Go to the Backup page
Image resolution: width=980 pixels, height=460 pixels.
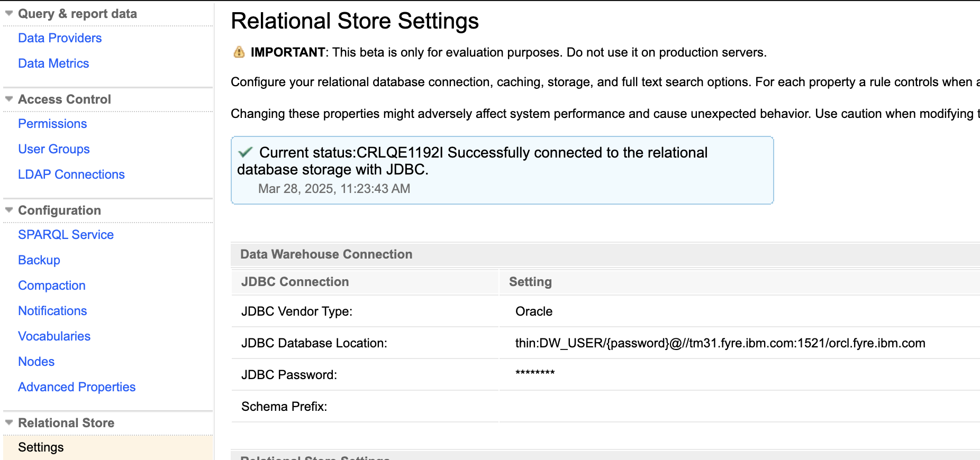(39, 260)
